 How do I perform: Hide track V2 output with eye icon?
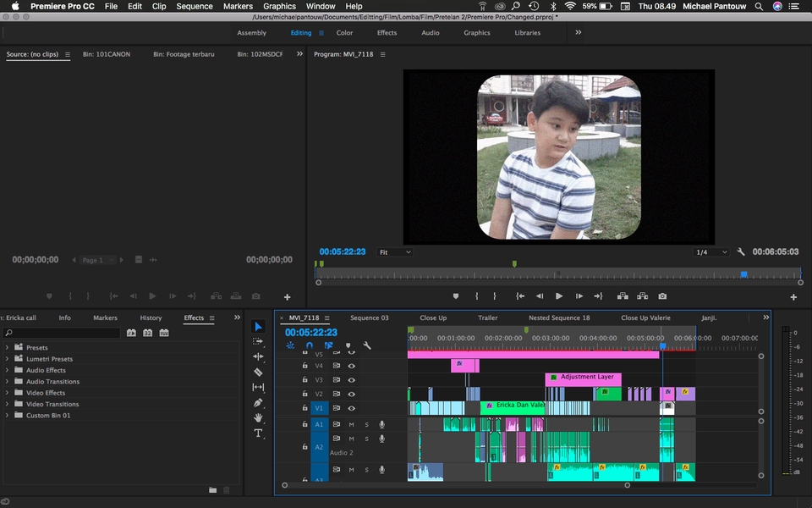coord(351,394)
